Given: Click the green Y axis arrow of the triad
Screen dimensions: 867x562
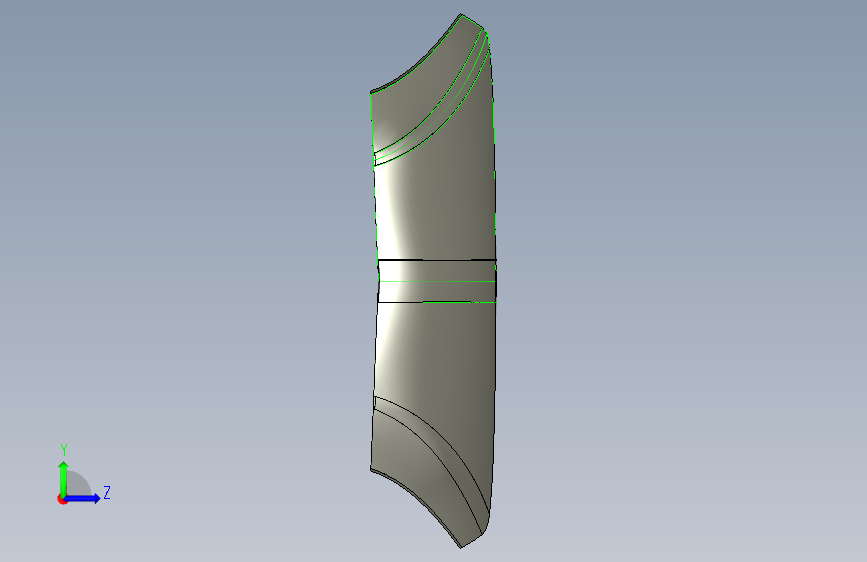Looking at the screenshot, I should pos(64,479).
